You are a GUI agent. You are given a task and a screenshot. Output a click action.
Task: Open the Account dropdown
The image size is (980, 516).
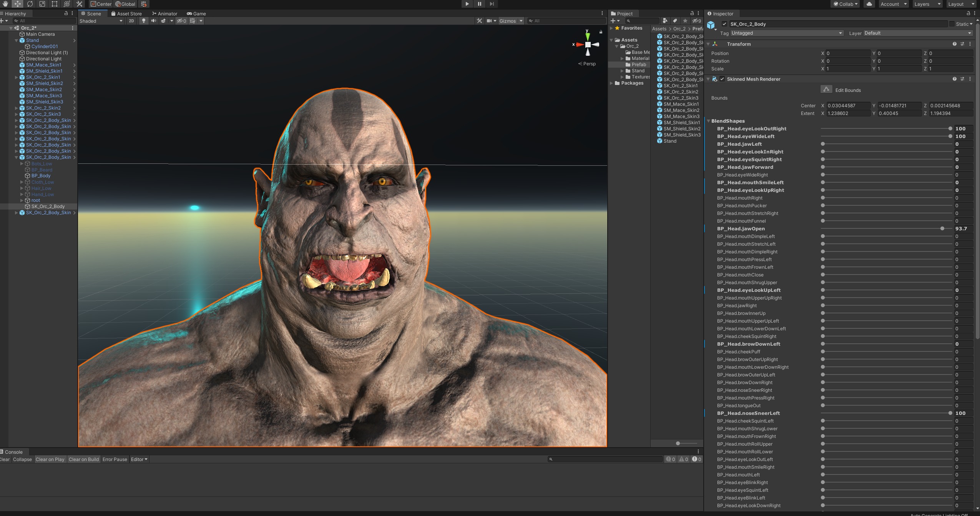click(x=893, y=4)
